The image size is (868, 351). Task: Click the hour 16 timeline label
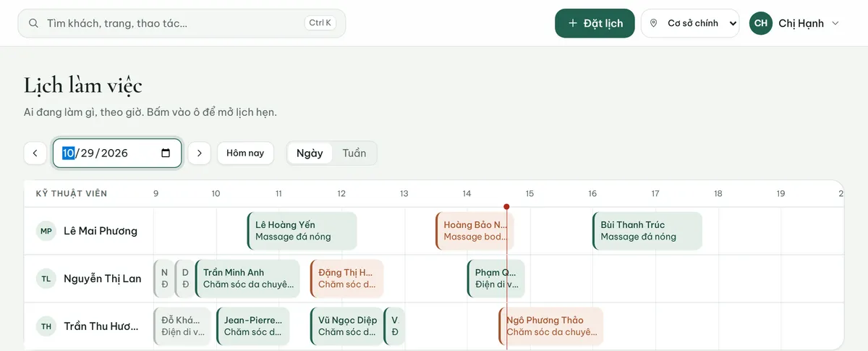coord(592,193)
